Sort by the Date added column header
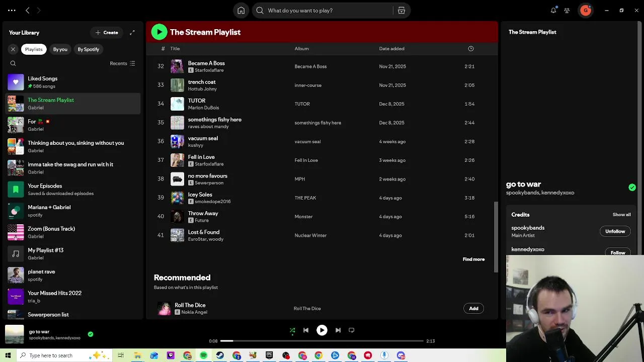 click(x=391, y=49)
